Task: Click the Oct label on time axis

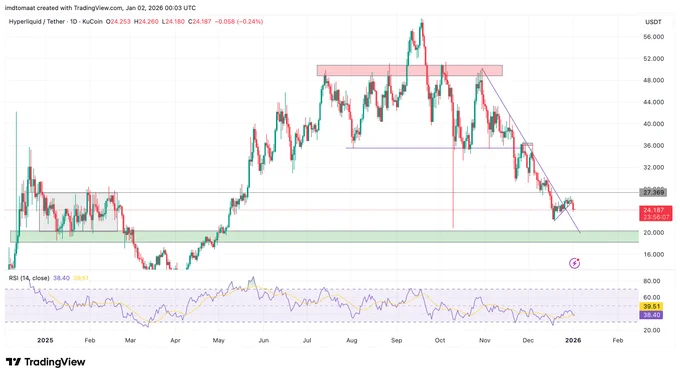Action: [x=440, y=340]
